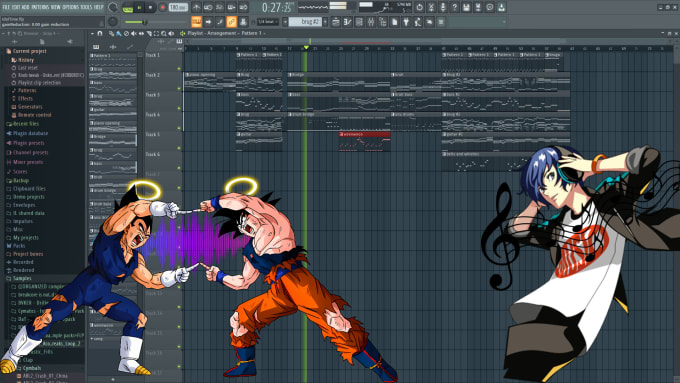The height and width of the screenshot is (383, 680).
Task: Open the playlist view icon
Action: 336,22
